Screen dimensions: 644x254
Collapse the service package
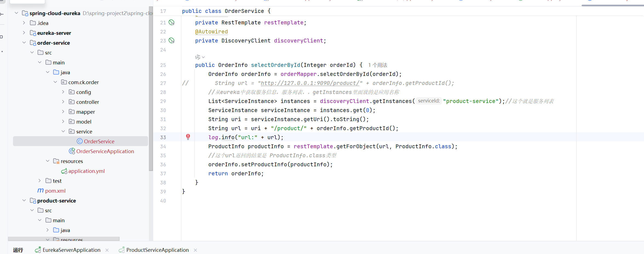tap(63, 131)
